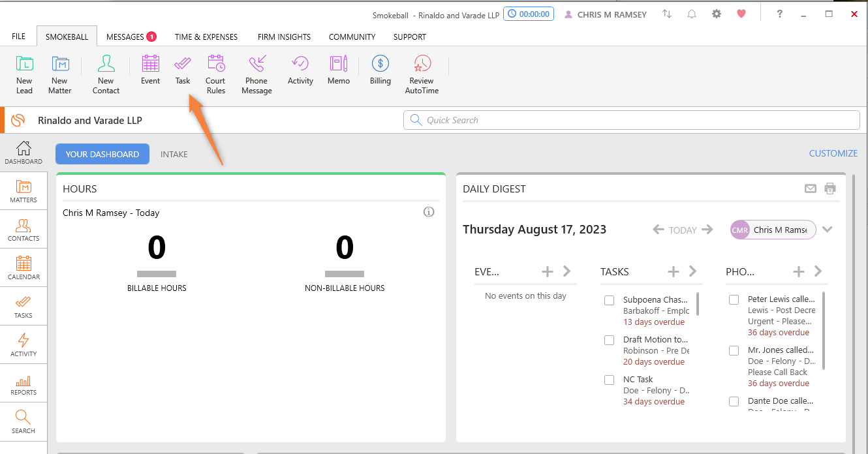Open Tasks in the sidebar
Screen dimensions: 868x454
[23, 307]
